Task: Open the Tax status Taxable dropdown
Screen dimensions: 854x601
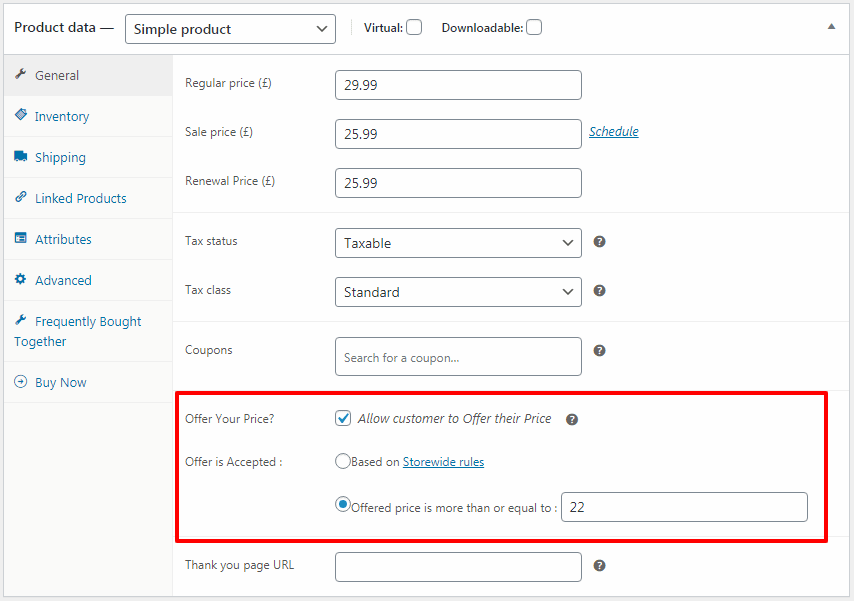Action: (458, 243)
